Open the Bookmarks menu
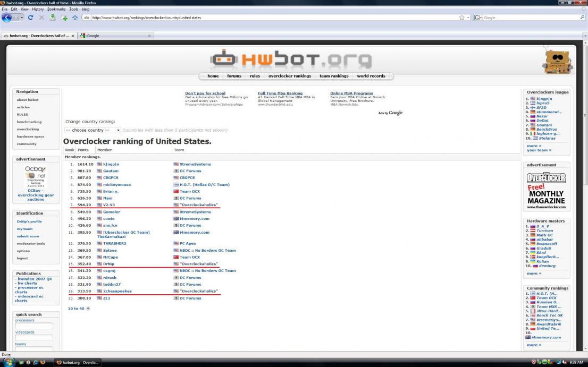 [56, 9]
